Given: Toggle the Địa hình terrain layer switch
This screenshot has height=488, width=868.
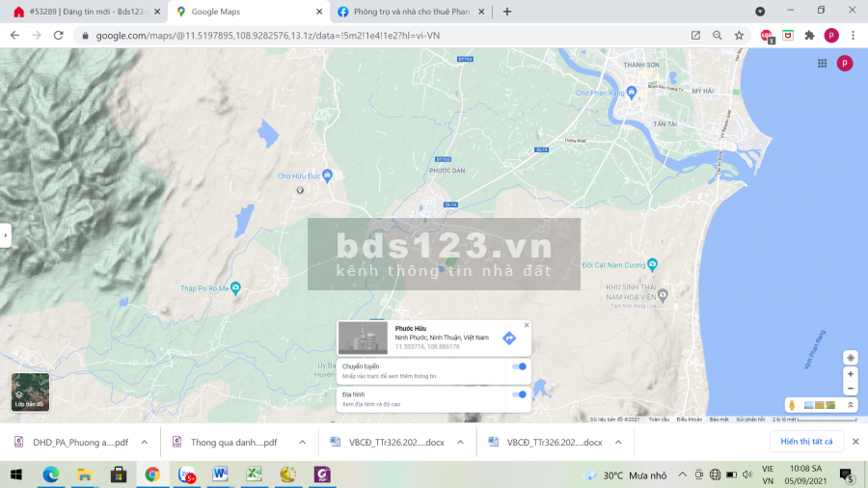Looking at the screenshot, I should click(x=519, y=394).
